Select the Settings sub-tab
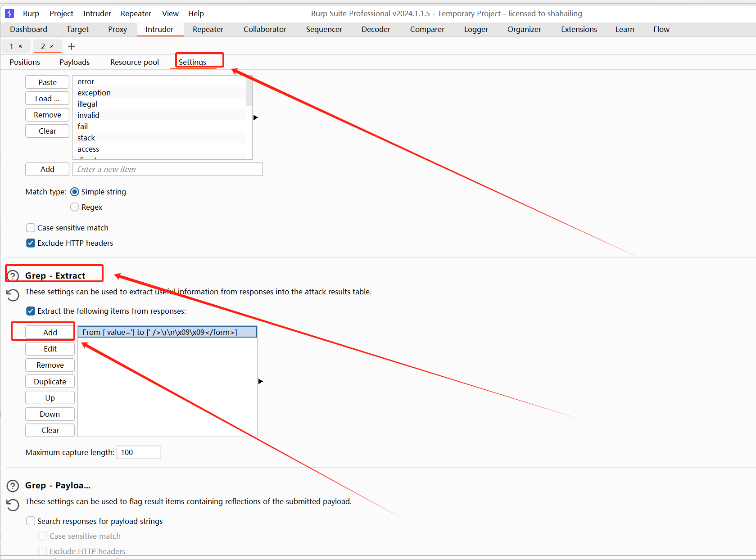The width and height of the screenshot is (756, 559). [x=192, y=62]
